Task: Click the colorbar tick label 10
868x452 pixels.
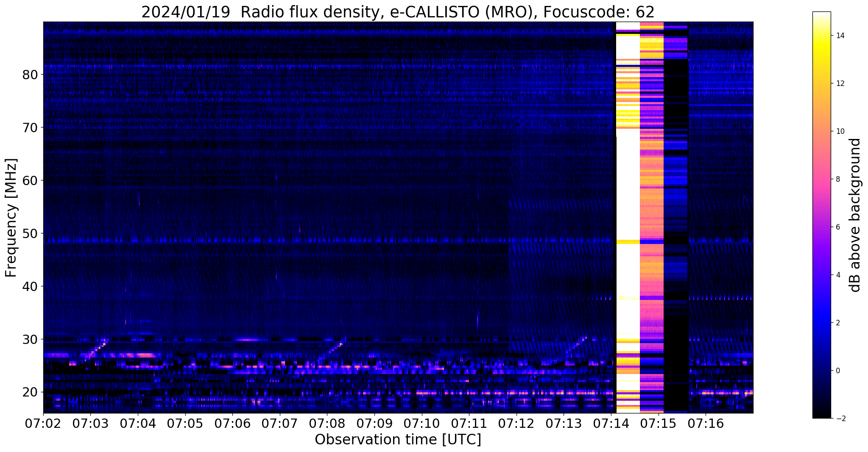Action: click(840, 131)
